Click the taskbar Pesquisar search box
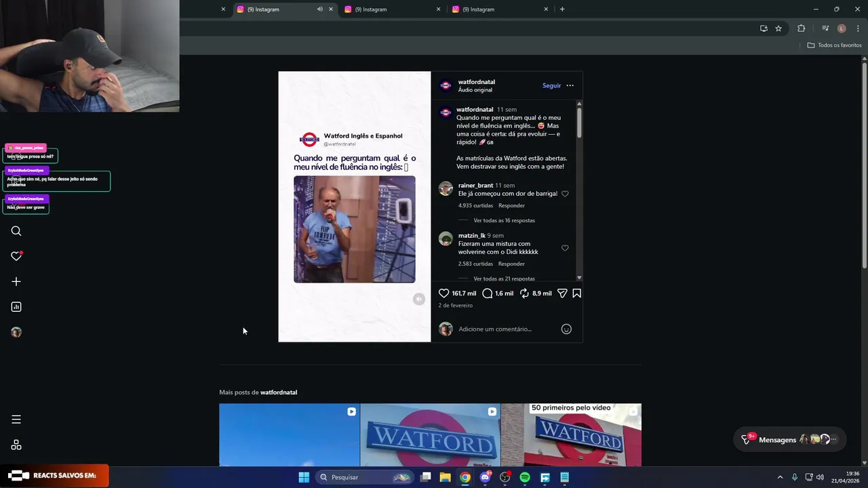 tap(365, 477)
